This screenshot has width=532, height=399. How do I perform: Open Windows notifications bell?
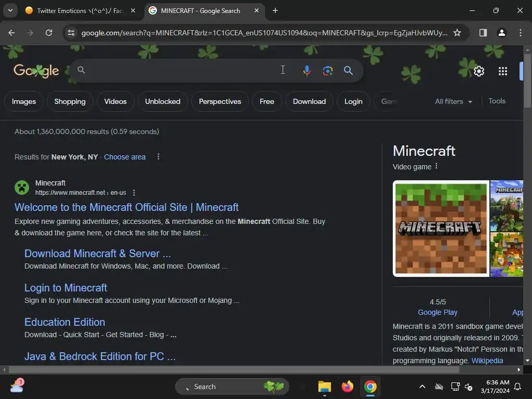517,387
